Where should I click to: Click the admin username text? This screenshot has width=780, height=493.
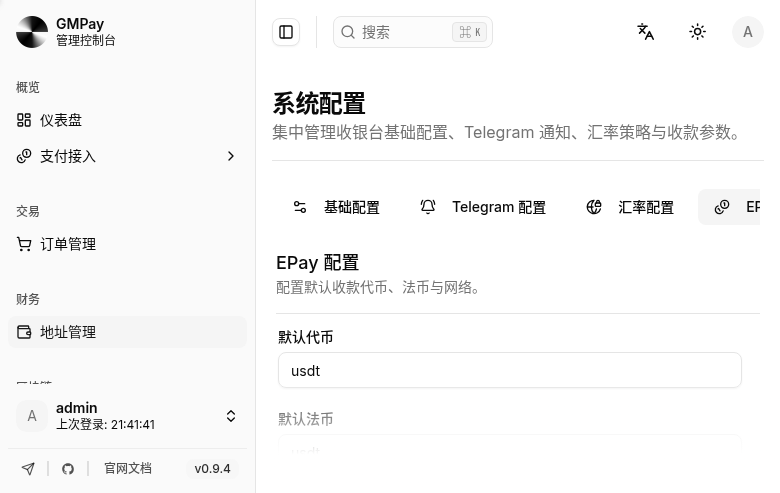coord(77,408)
